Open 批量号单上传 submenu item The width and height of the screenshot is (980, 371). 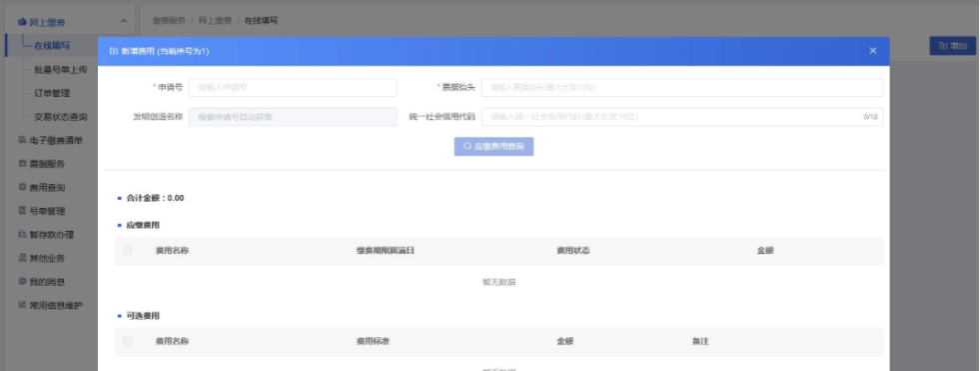[61, 69]
